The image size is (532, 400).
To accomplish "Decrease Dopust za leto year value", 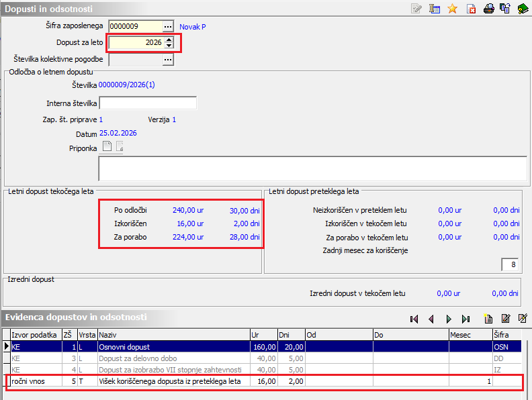I will [x=168, y=46].
